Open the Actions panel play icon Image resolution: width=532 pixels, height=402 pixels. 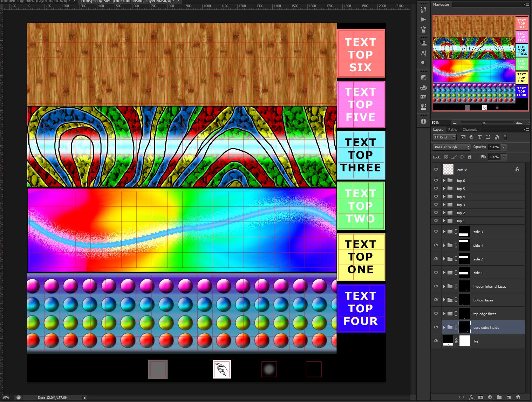coord(423,19)
